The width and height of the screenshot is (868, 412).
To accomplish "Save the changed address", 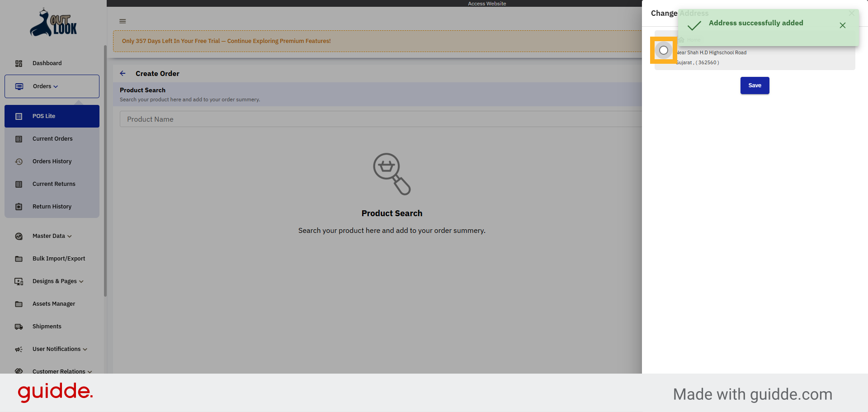I will click(x=755, y=85).
